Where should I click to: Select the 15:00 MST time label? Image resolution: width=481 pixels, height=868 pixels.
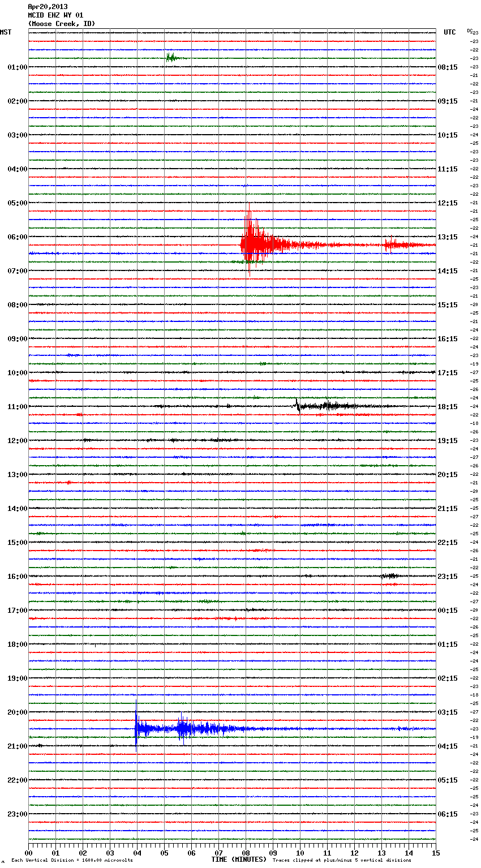[17, 543]
